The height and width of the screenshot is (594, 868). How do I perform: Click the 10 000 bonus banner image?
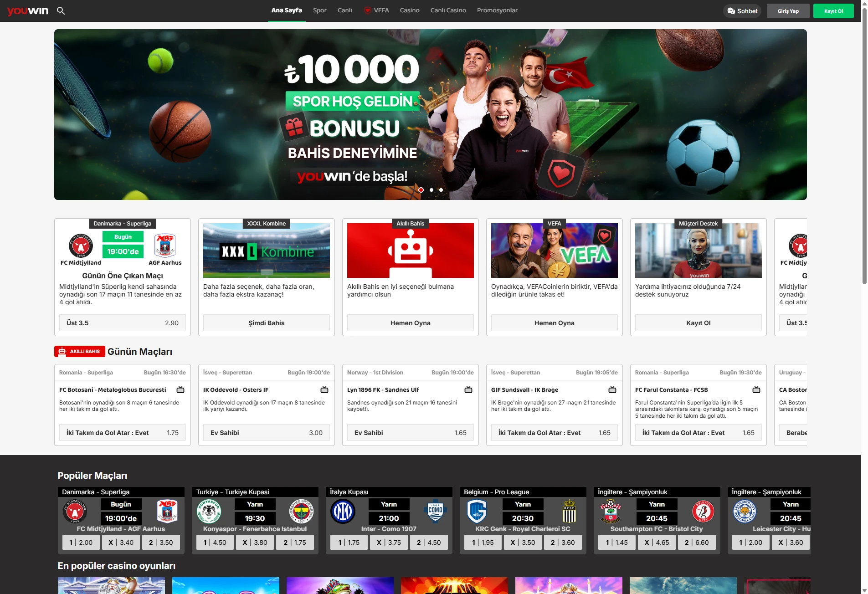[431, 114]
